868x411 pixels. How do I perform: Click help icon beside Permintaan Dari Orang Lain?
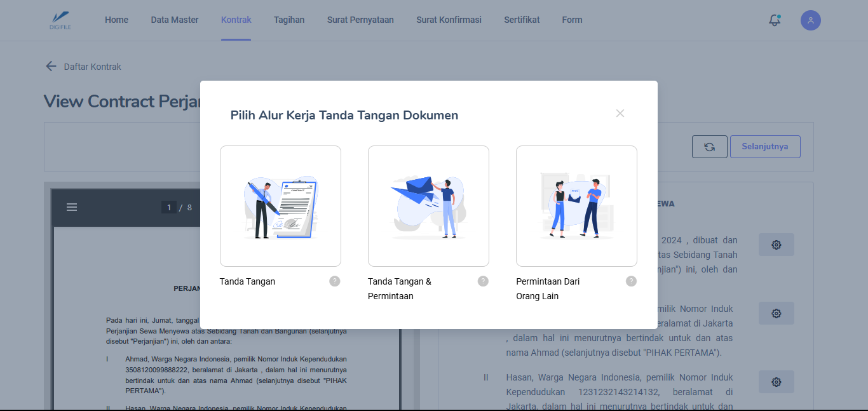(631, 281)
